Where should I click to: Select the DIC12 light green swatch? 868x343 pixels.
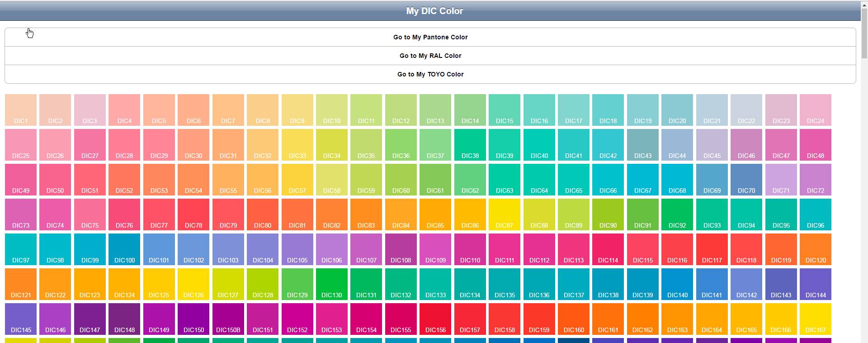click(401, 110)
